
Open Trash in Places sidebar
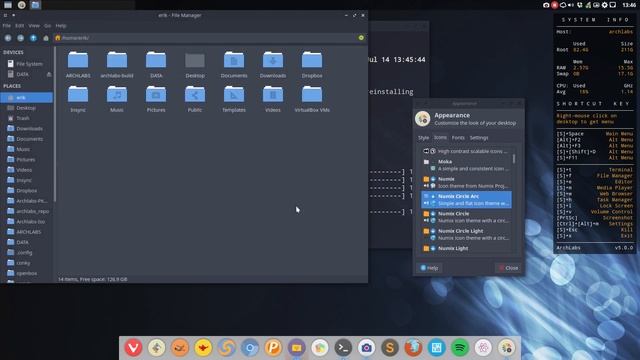pos(27,118)
